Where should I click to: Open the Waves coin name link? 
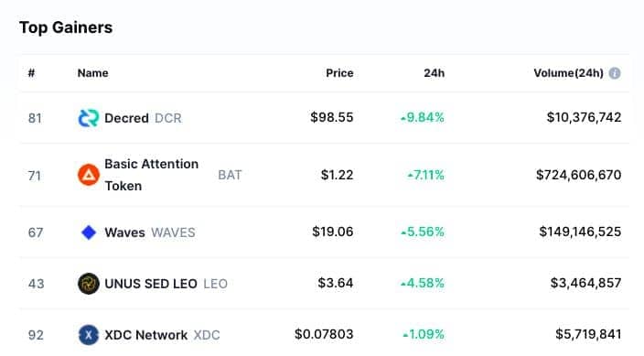[124, 232]
